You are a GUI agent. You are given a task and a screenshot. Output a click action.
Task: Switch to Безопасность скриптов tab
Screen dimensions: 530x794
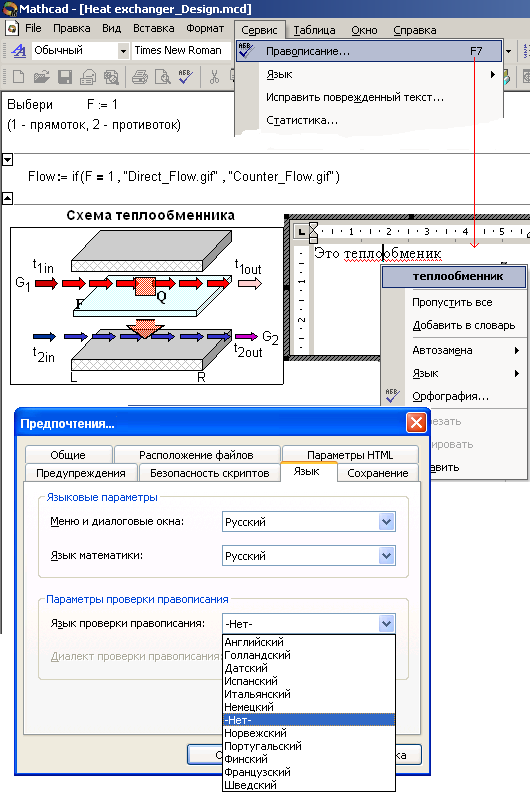[x=210, y=473]
